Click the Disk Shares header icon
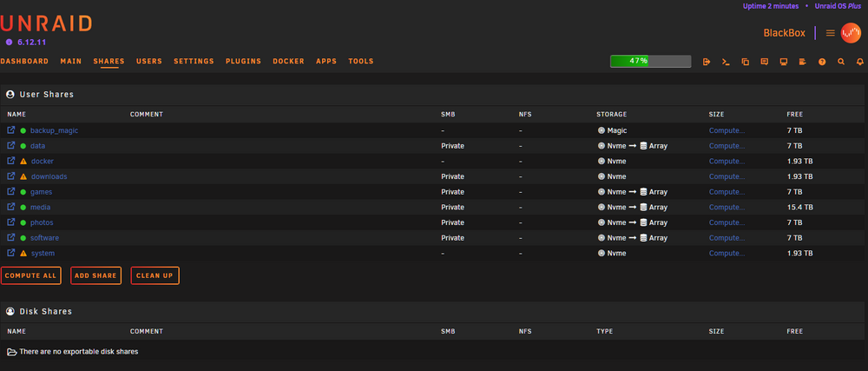 (10, 311)
